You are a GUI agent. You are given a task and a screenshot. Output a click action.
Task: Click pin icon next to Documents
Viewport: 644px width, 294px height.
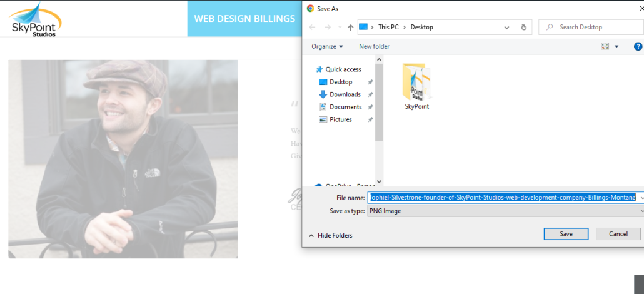coord(370,107)
